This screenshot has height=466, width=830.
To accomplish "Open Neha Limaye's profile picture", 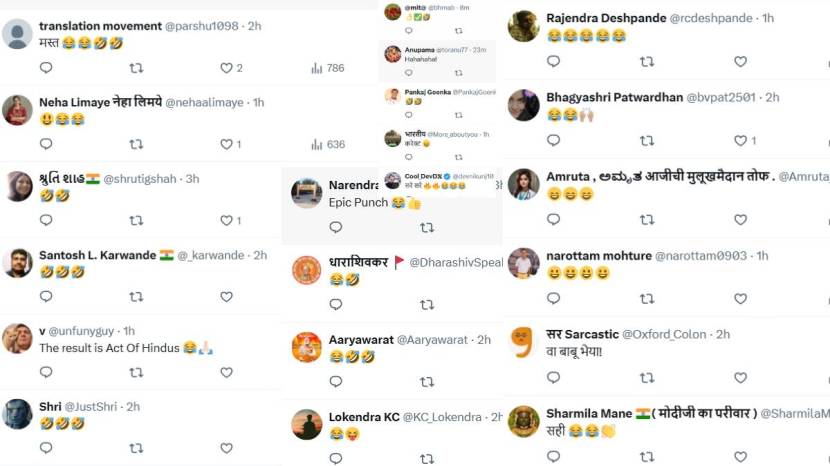I will coord(17,110).
